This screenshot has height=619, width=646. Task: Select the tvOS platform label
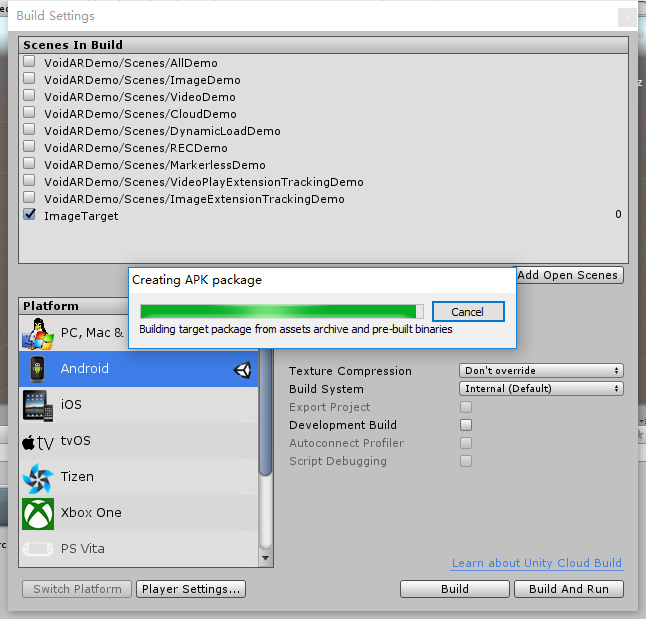pyautogui.click(x=76, y=441)
